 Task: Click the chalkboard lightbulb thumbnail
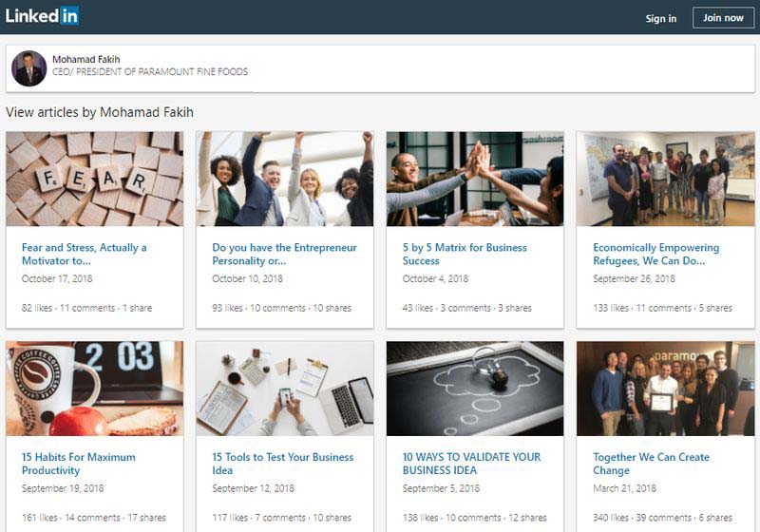(474, 389)
